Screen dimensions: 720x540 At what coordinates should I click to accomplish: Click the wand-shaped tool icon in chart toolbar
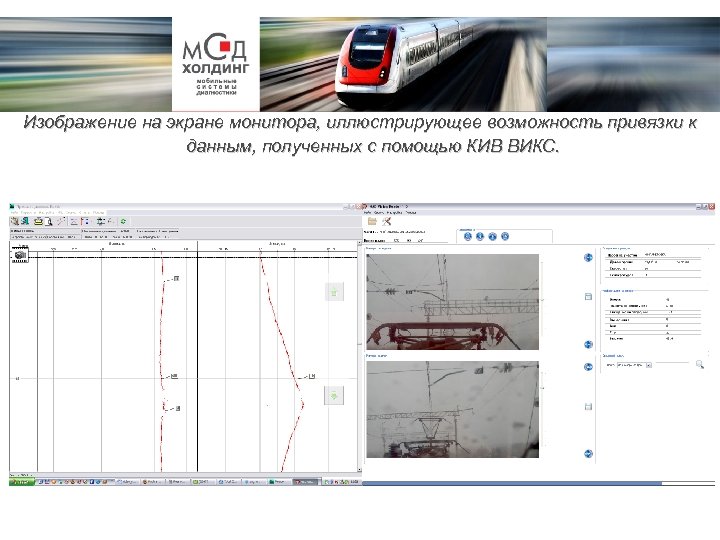(x=62, y=221)
